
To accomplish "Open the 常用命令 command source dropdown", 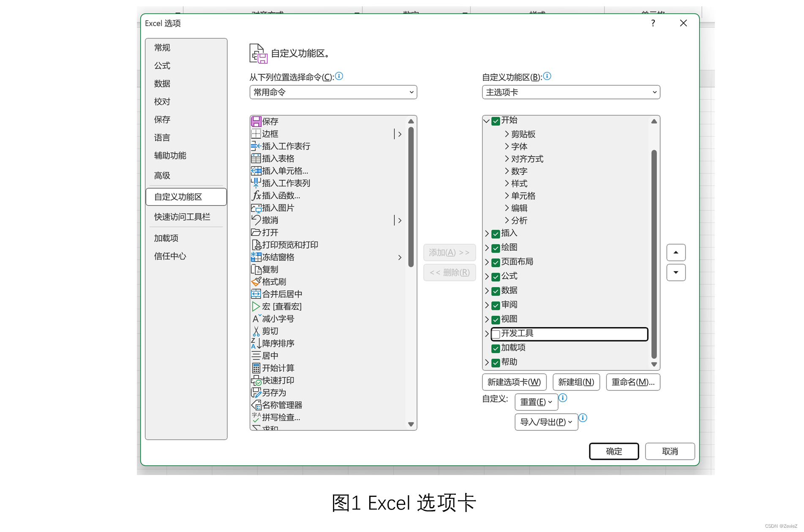I will click(x=333, y=92).
